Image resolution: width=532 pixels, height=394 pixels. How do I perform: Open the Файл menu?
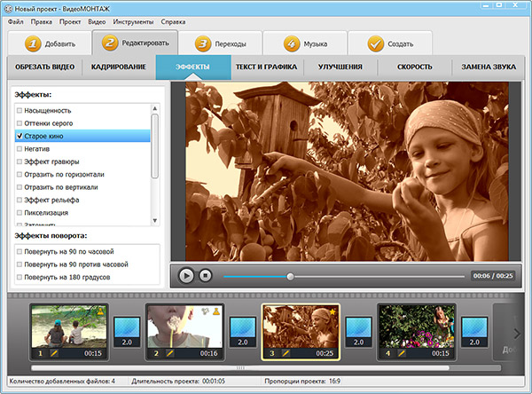pos(16,21)
